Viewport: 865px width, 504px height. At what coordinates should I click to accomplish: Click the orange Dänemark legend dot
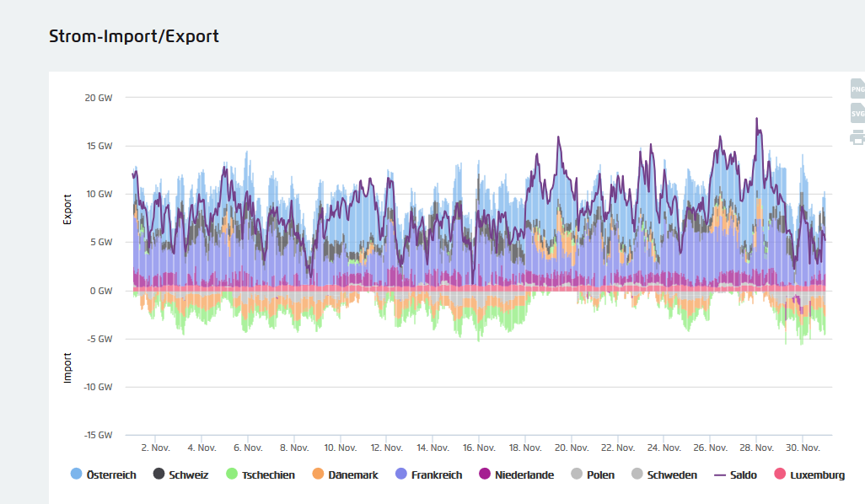318,475
